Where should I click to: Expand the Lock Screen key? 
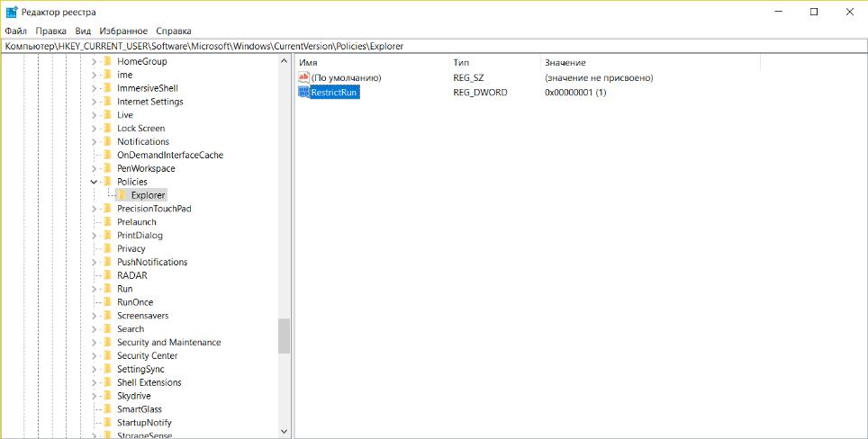[x=94, y=129]
